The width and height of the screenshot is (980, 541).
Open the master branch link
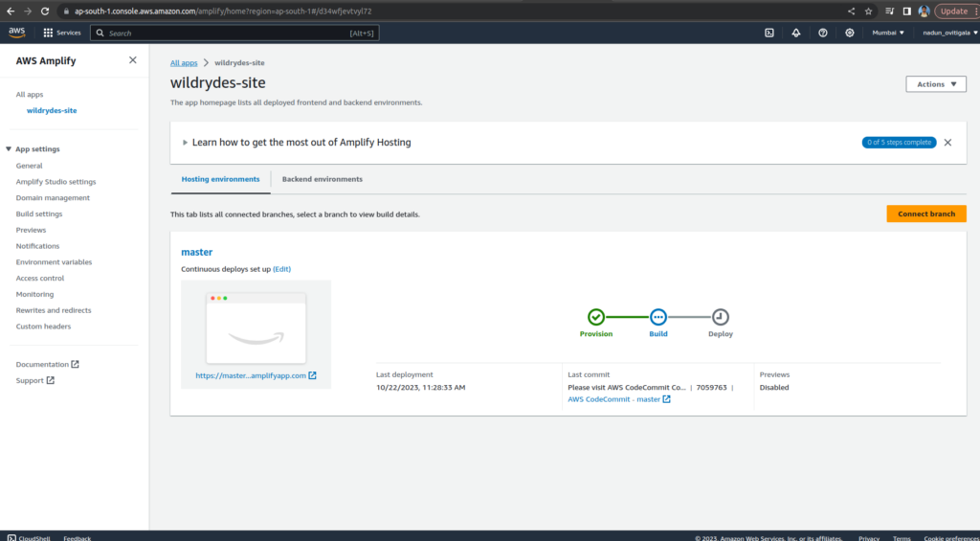(197, 252)
